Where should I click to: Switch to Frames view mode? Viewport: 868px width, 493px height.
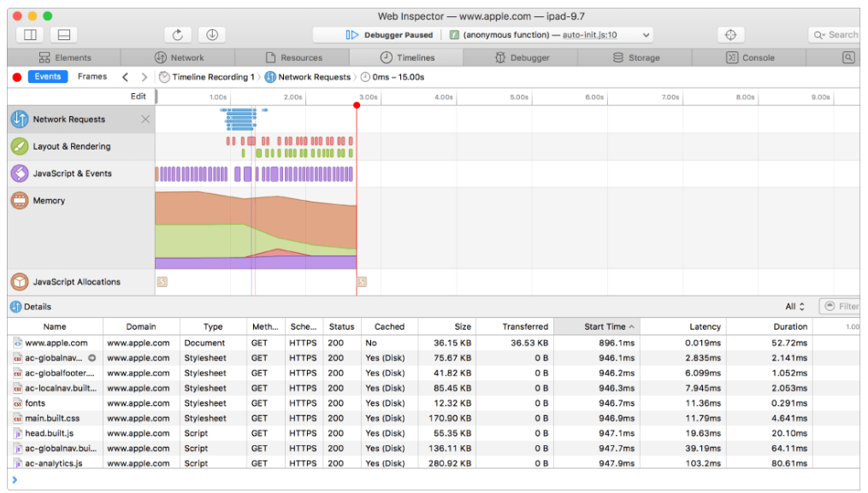pos(92,76)
